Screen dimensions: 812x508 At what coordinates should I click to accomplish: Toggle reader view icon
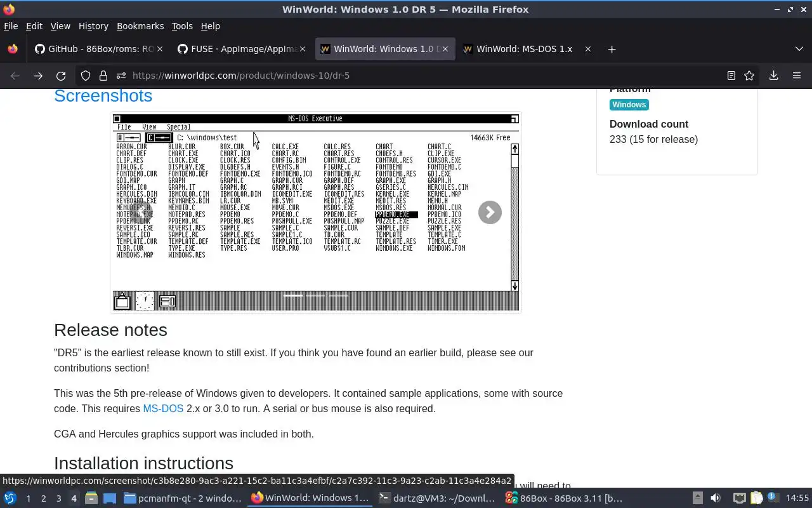click(x=731, y=76)
